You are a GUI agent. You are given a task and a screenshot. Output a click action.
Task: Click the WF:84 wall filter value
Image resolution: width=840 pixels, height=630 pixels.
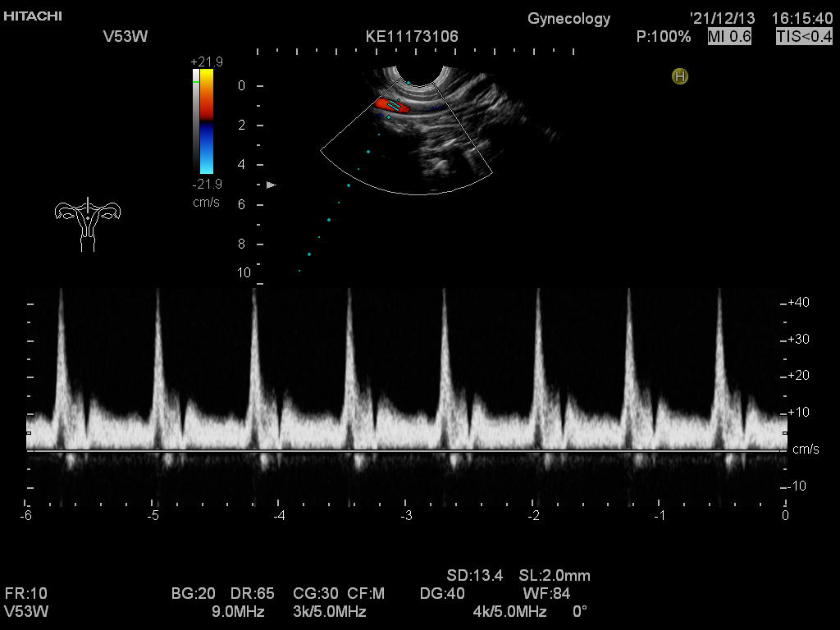(546, 593)
